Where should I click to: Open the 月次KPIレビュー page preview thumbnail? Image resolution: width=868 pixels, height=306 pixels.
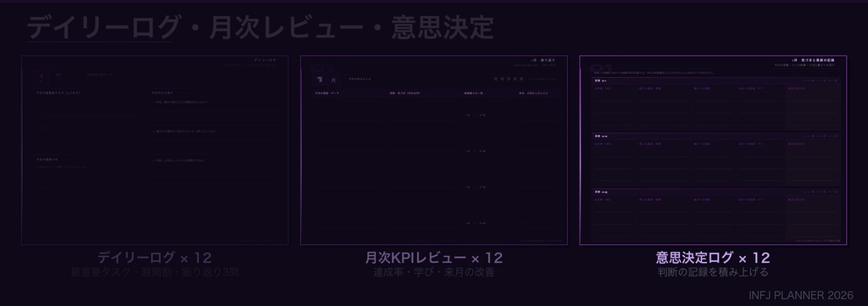pyautogui.click(x=434, y=150)
